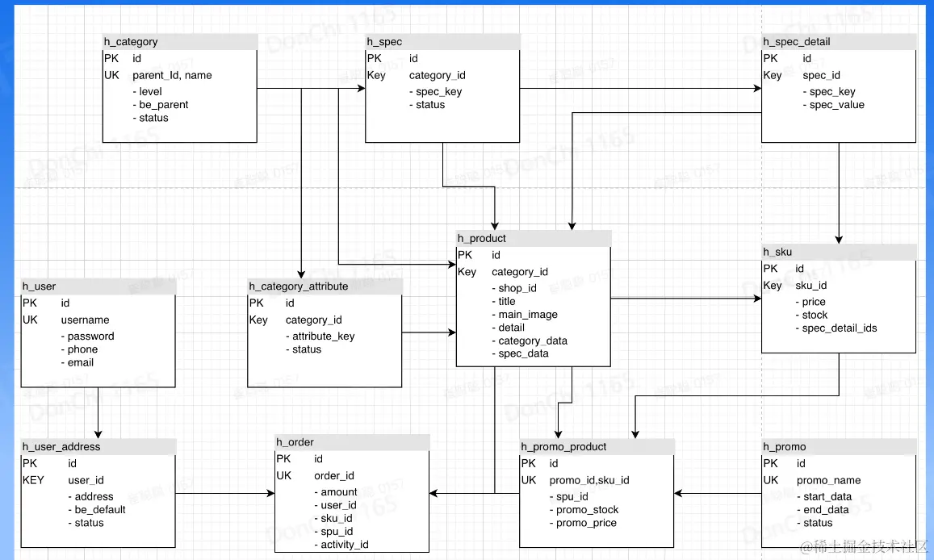Image resolution: width=934 pixels, height=560 pixels.
Task: Select the h_order table header
Action: [x=352, y=442]
